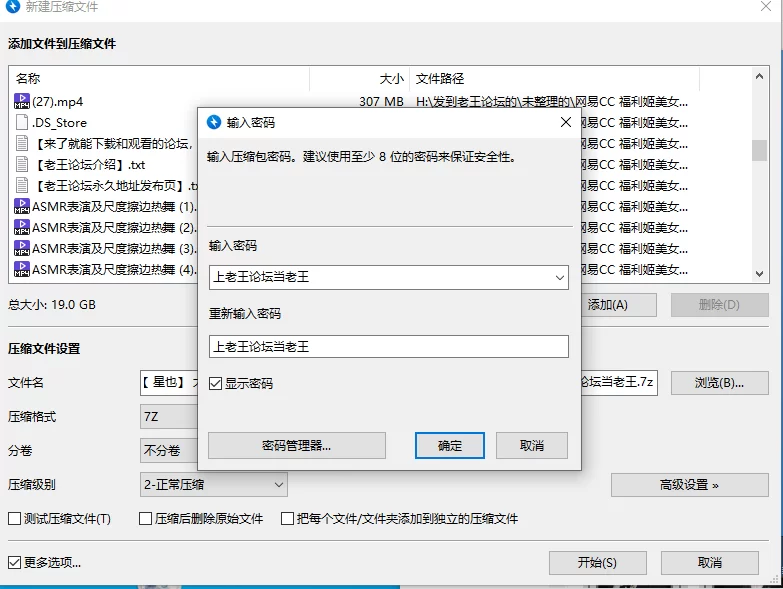
Task: Sort by the 文件路径 column header
Action: [554, 78]
